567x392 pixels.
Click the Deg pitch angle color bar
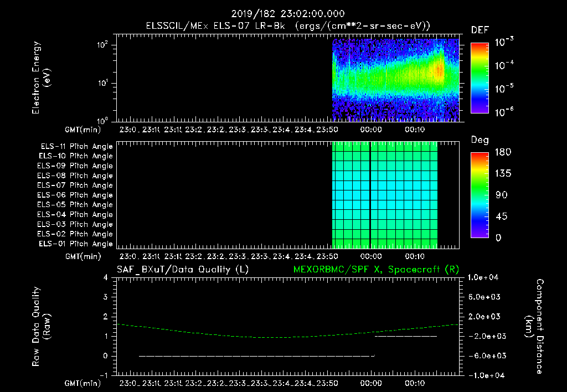point(480,195)
